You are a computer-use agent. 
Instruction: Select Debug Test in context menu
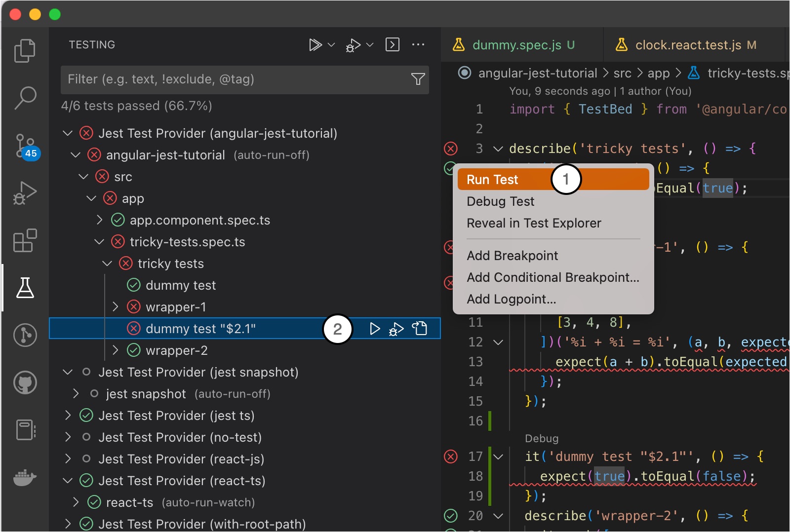point(553,201)
